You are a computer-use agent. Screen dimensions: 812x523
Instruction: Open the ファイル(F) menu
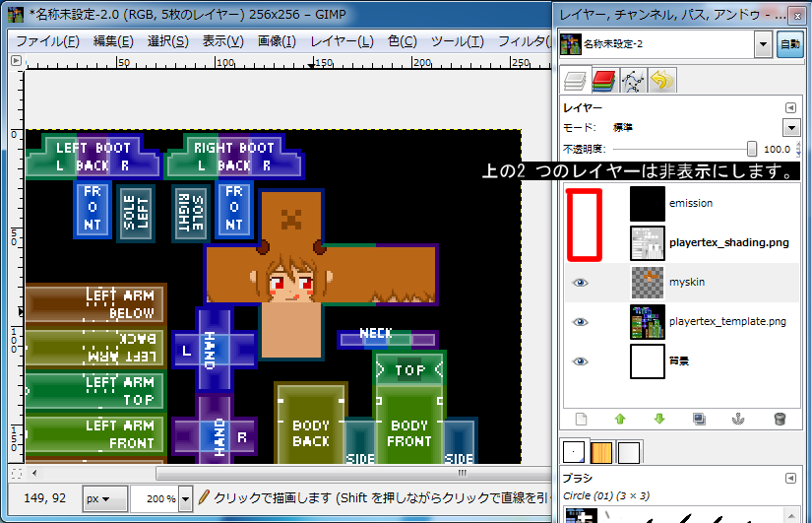47,41
